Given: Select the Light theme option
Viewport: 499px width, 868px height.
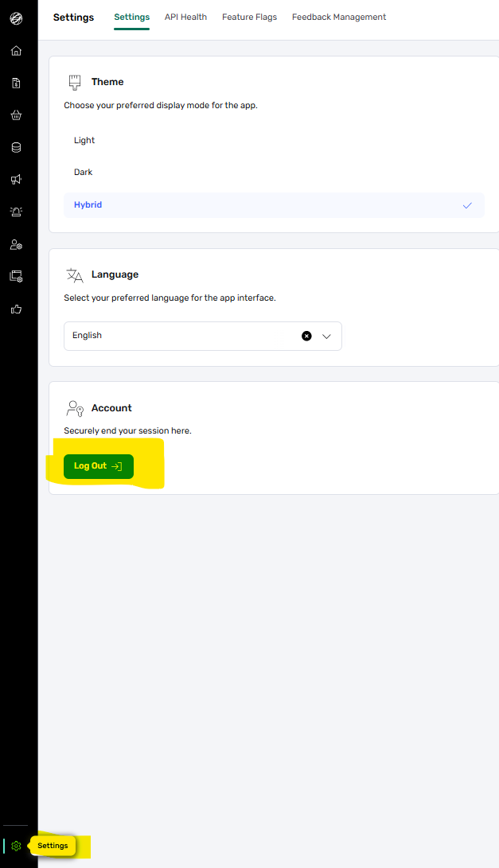Looking at the screenshot, I should coord(274,141).
